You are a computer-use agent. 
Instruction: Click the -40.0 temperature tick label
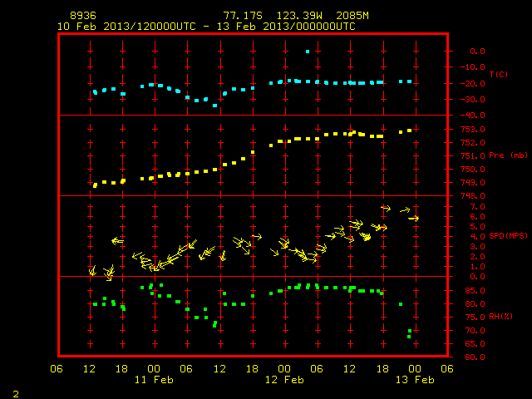(473, 116)
